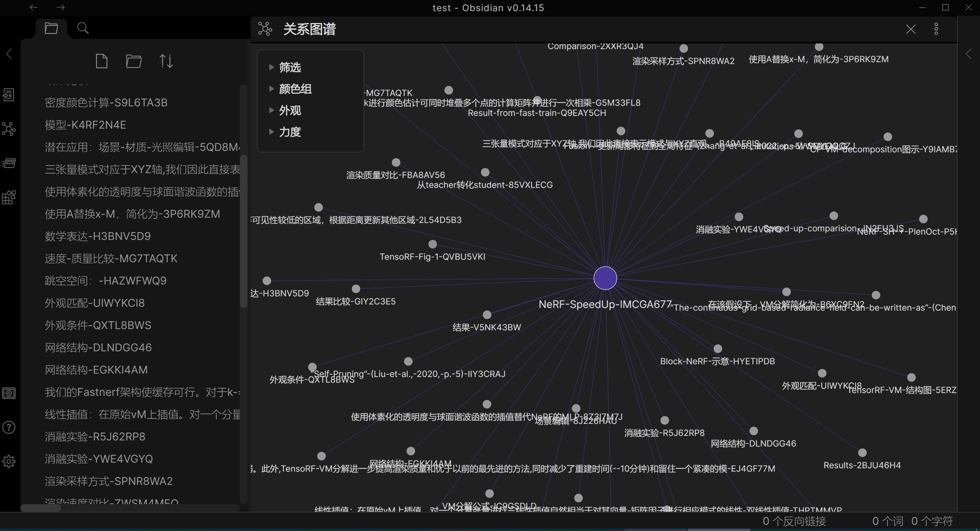
Task: Switch to the search tab
Action: 83,28
